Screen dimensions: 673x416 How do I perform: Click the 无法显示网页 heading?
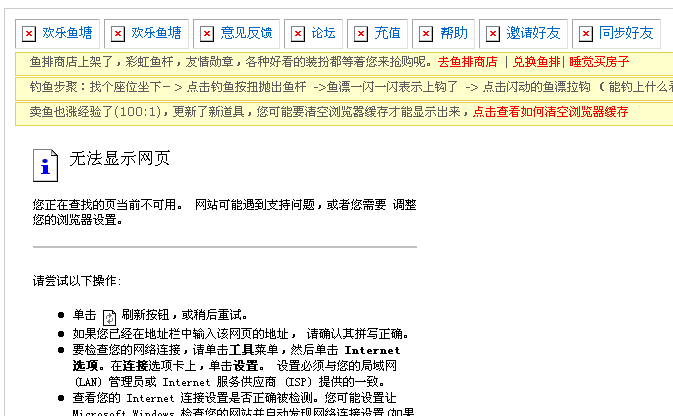click(x=120, y=158)
